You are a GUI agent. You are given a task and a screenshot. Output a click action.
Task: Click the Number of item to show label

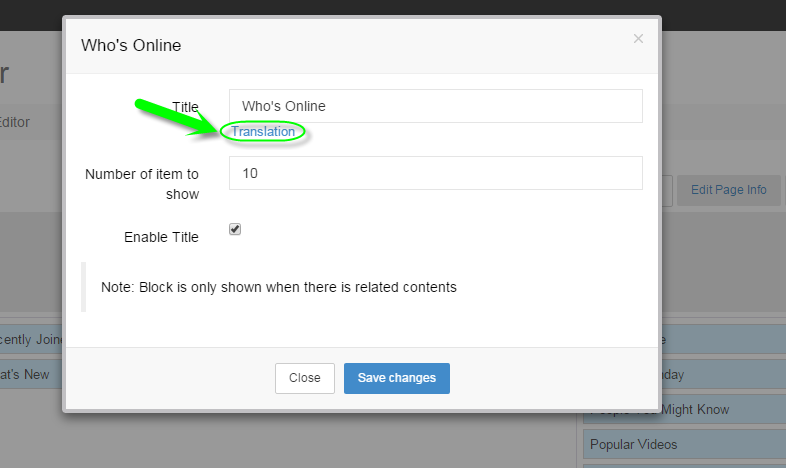click(x=142, y=183)
